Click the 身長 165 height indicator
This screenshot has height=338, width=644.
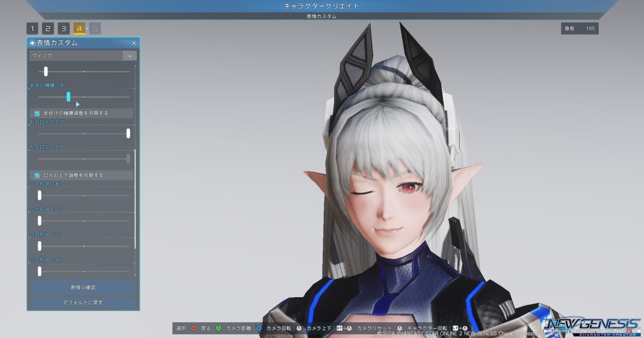click(579, 28)
